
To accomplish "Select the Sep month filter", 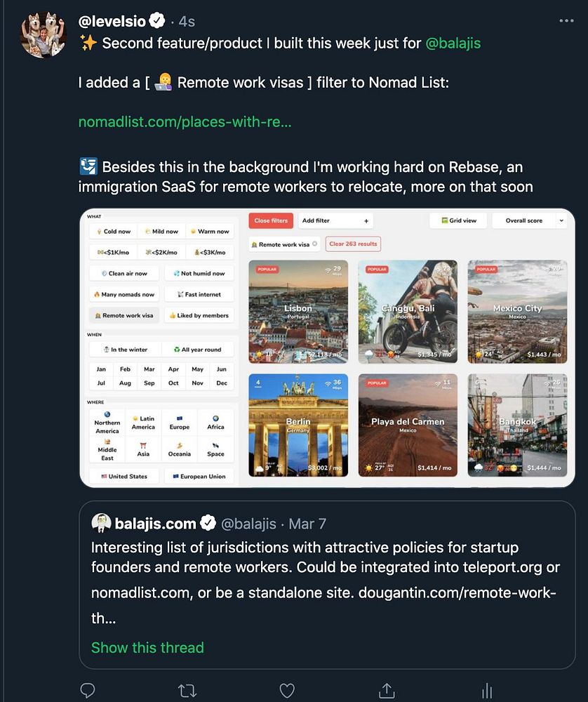I will (149, 383).
